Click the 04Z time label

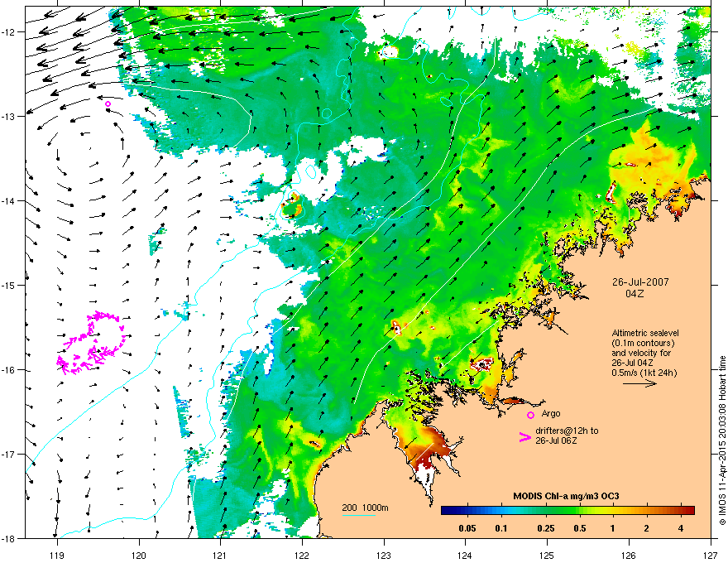click(x=635, y=294)
